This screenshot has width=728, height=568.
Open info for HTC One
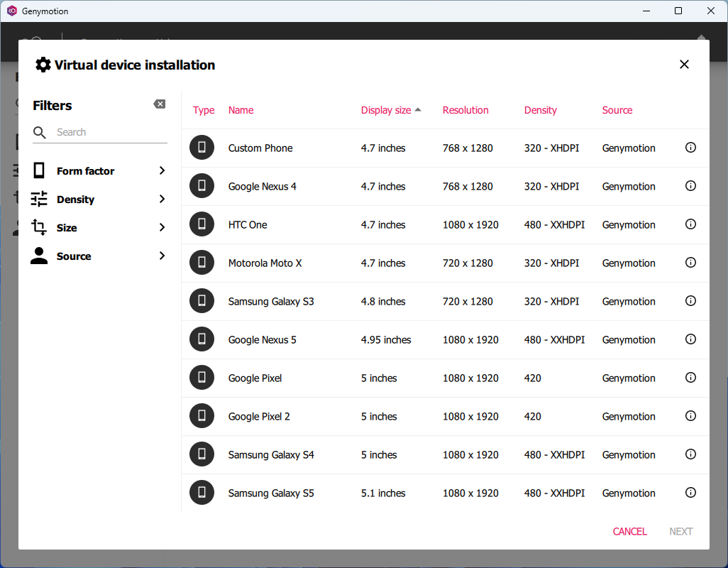pos(690,224)
